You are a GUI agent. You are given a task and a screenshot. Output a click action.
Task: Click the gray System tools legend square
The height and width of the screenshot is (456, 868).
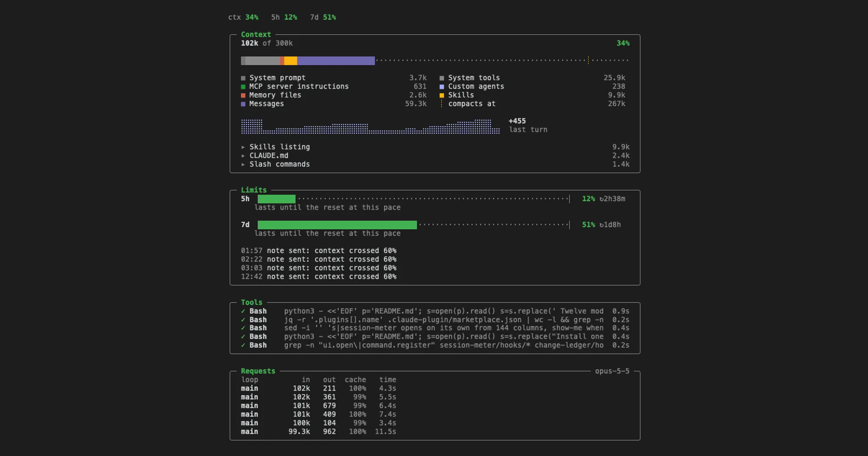click(442, 78)
